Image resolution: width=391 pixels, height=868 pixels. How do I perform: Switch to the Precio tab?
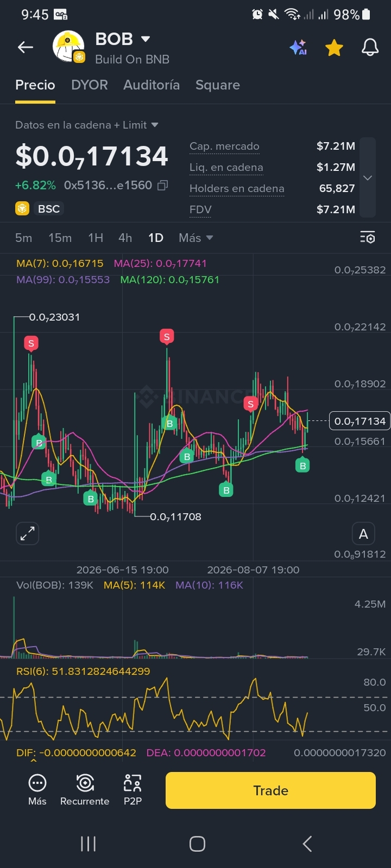(x=35, y=85)
